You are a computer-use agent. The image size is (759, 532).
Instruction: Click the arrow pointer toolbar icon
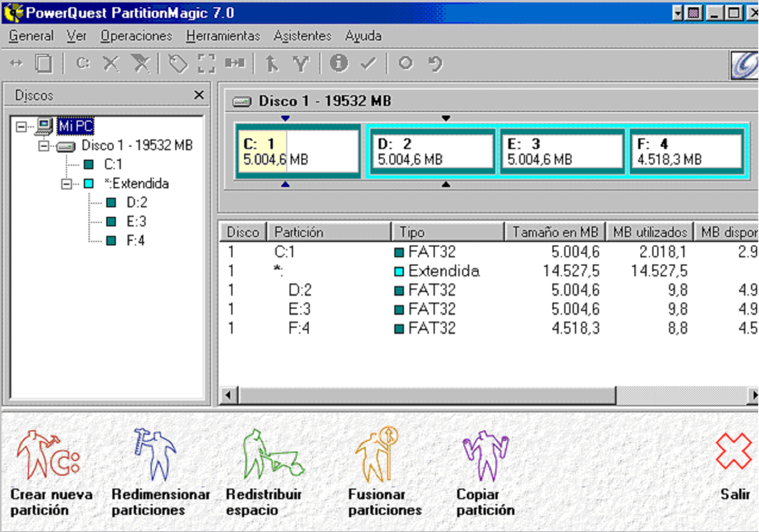pyautogui.click(x=272, y=63)
